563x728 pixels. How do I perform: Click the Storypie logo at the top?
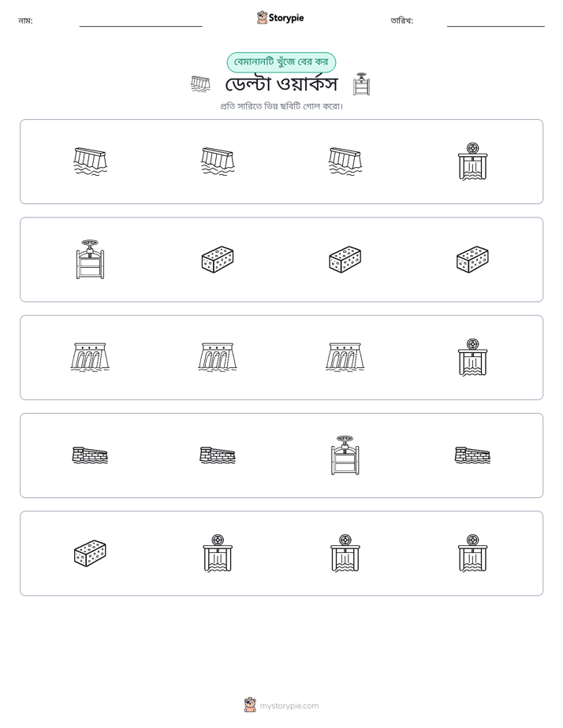pyautogui.click(x=281, y=17)
